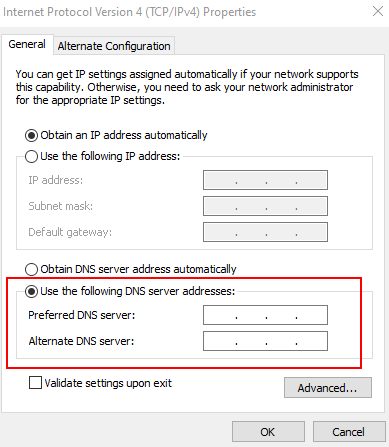Close the IPv4 Properties window
The width and height of the screenshot is (389, 447).
[378, 11]
